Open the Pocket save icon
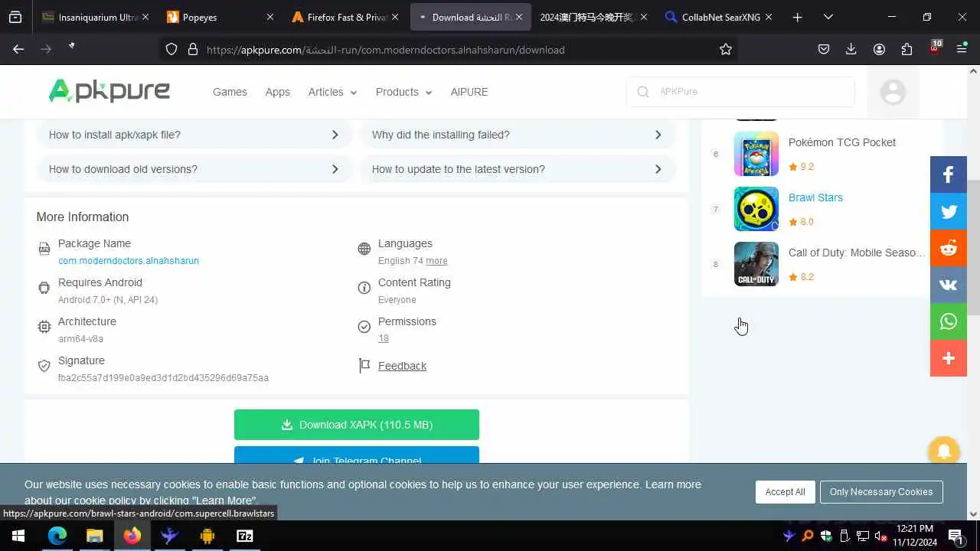Screen dimensions: 980x551 pos(824,49)
